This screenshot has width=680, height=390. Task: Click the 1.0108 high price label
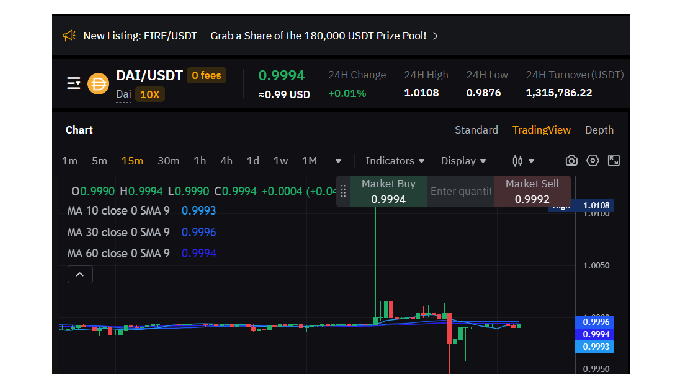pos(595,205)
